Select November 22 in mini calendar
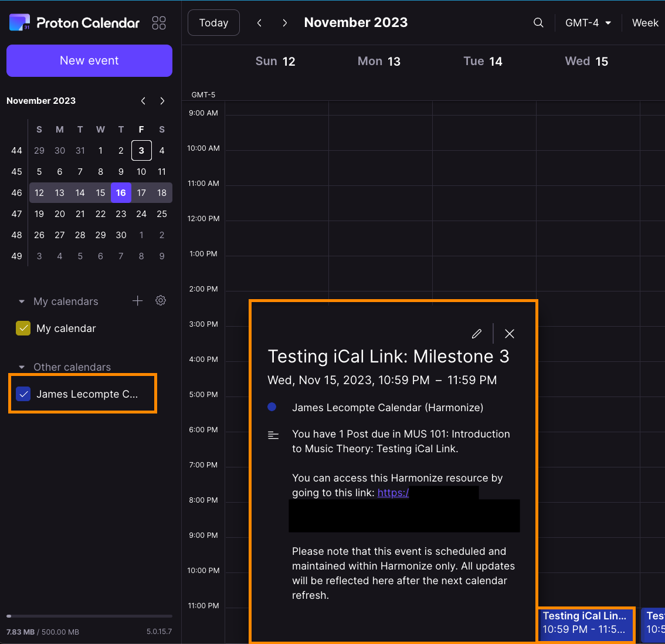The width and height of the screenshot is (665, 644). click(x=100, y=214)
